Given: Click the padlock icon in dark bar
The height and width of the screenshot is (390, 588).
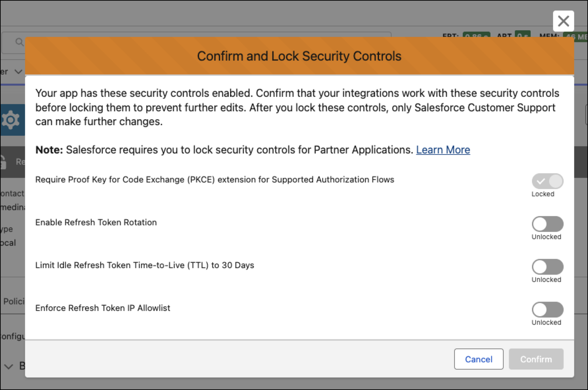Looking at the screenshot, I should [x=3, y=162].
